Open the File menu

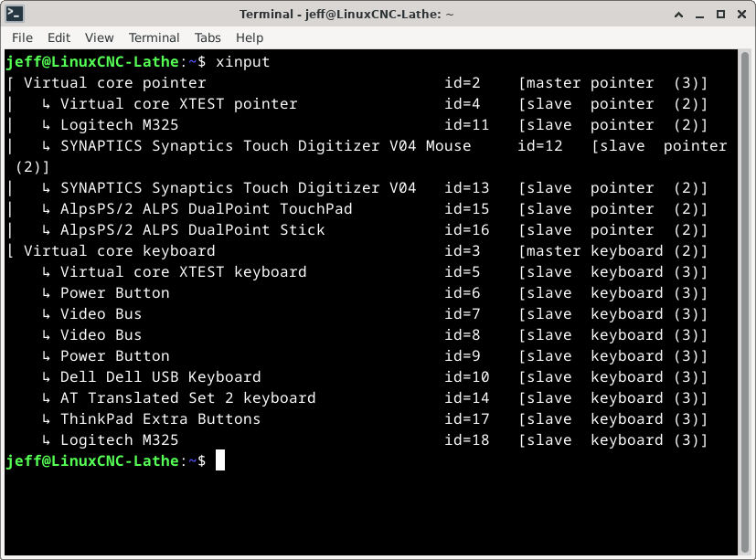click(x=22, y=37)
